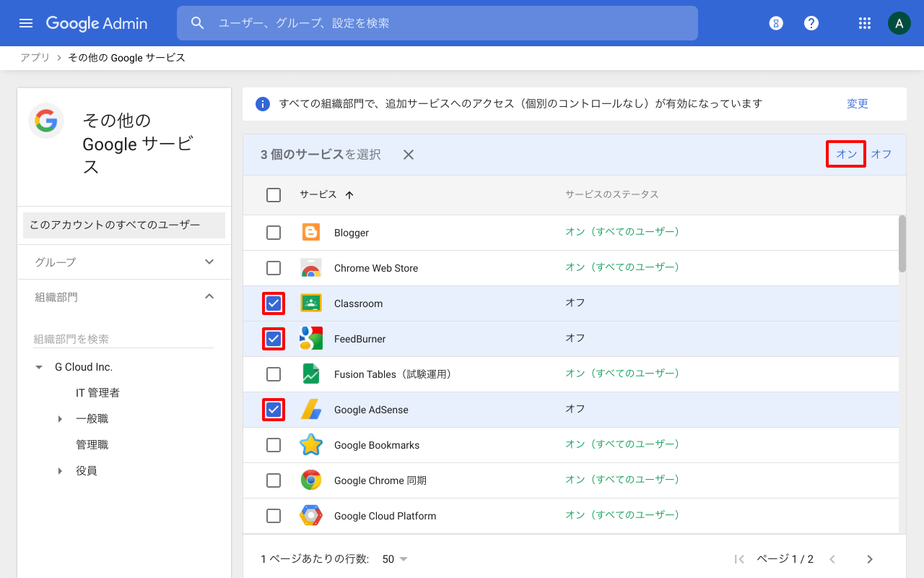
Task: Click the Fusion Tables icon
Action: tap(311, 374)
